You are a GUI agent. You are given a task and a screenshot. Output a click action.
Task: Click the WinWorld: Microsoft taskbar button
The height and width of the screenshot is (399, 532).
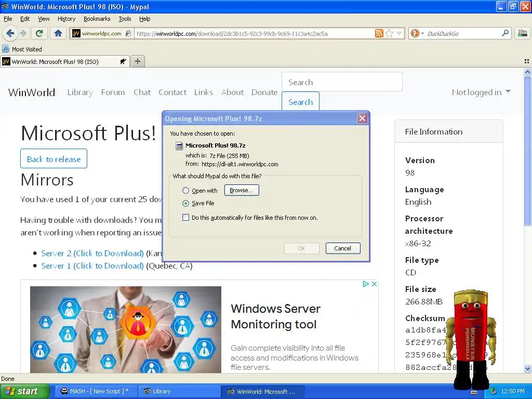coord(262,392)
